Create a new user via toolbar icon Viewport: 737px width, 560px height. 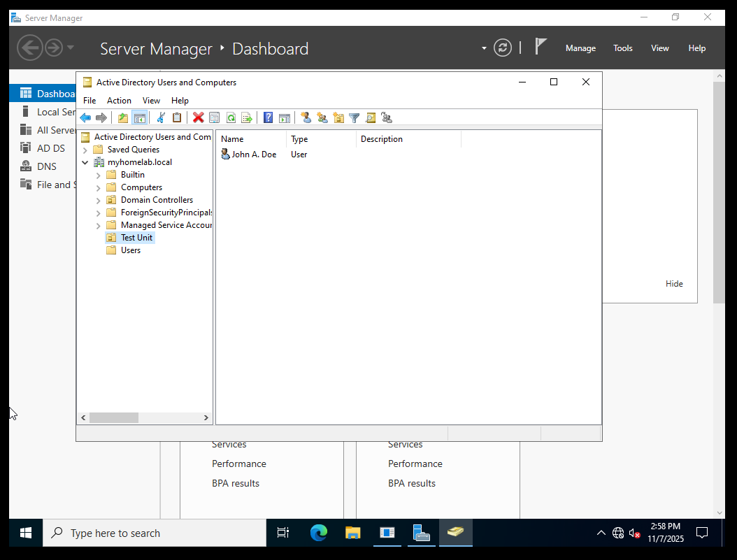point(306,117)
